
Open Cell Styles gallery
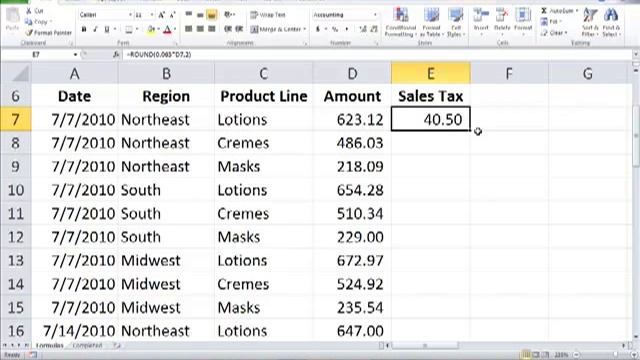pyautogui.click(x=455, y=22)
